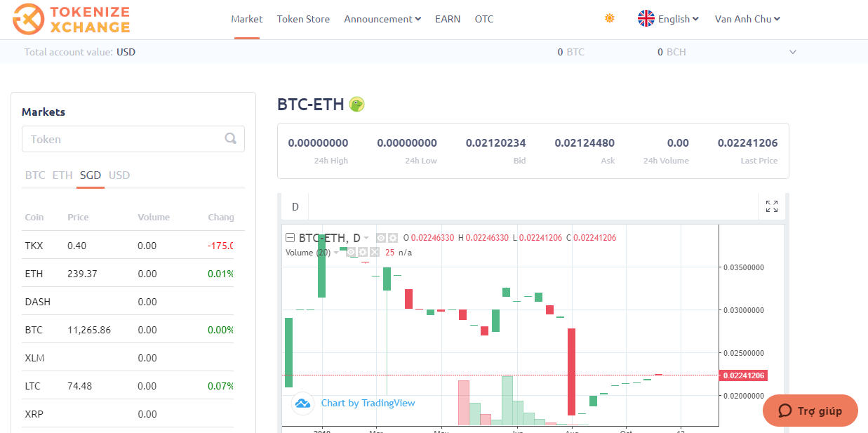Hide Volume indicator with eye icon

coord(351,252)
